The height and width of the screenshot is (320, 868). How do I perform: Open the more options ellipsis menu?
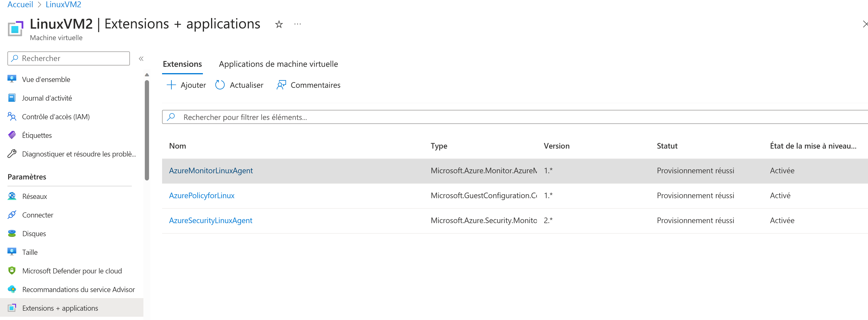(x=297, y=24)
